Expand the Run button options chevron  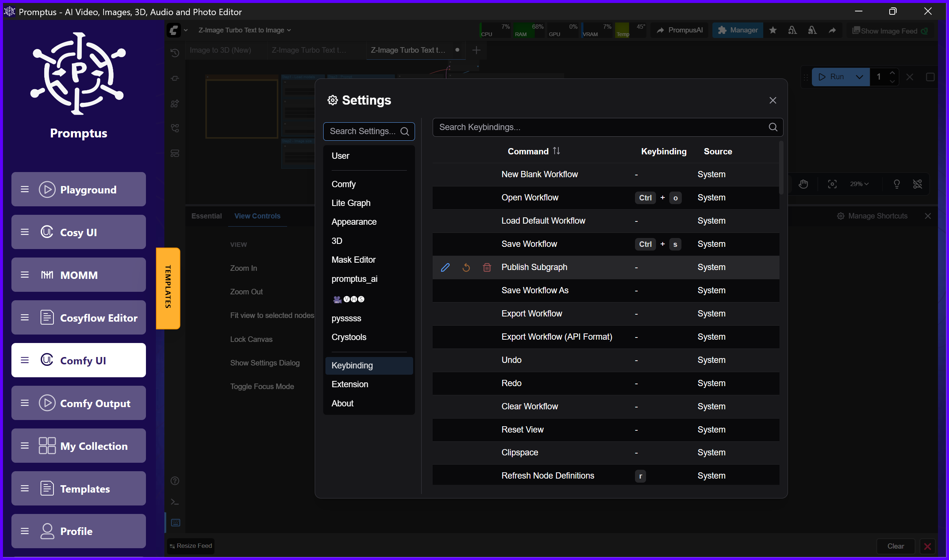859,77
